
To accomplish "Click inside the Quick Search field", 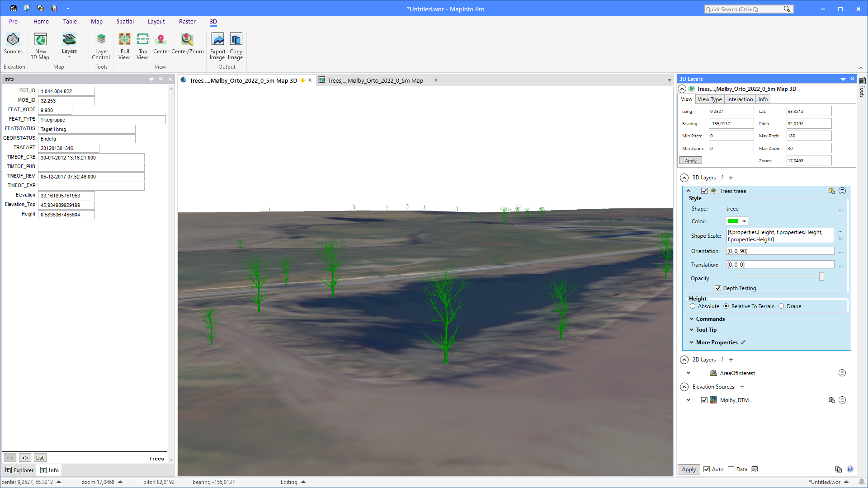I will (x=746, y=9).
